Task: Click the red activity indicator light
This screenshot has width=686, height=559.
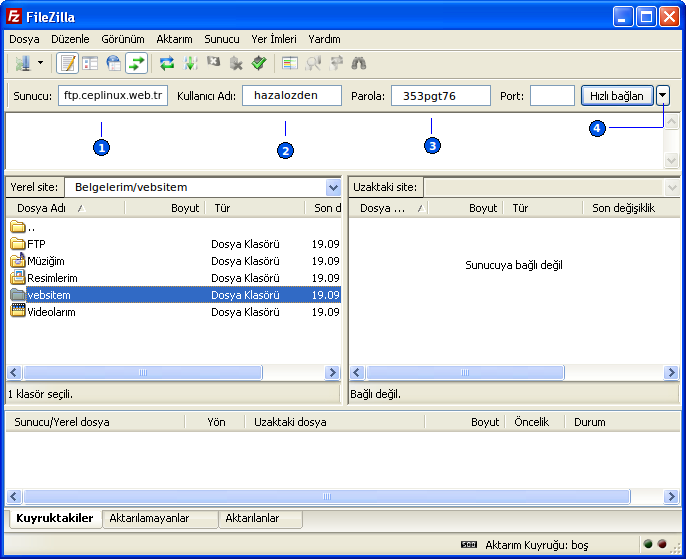Action: (x=662, y=544)
